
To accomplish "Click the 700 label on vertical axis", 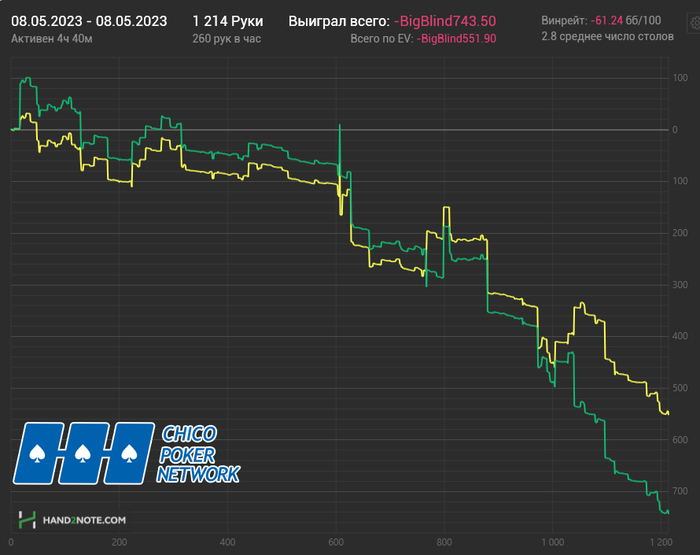I will point(680,491).
